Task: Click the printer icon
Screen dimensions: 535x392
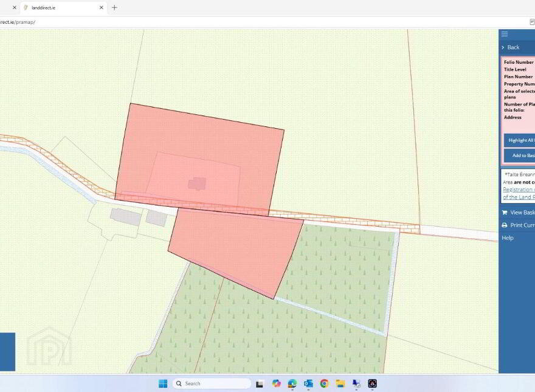Action: coord(505,225)
